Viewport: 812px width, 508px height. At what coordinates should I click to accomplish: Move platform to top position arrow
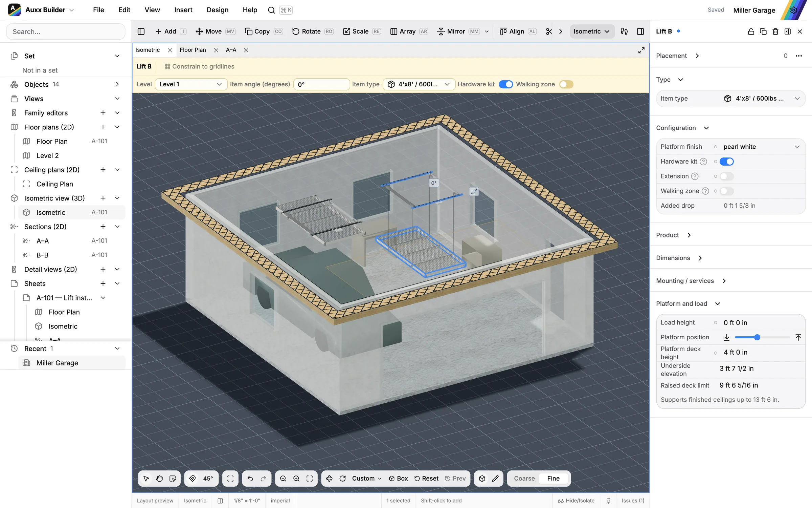[798, 337]
